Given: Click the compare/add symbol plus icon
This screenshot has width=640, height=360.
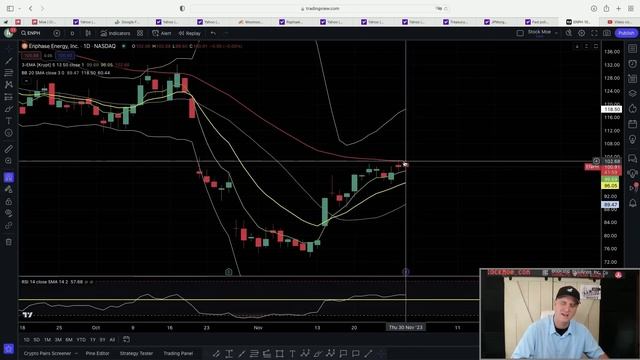Looking at the screenshot, I should [x=57, y=33].
